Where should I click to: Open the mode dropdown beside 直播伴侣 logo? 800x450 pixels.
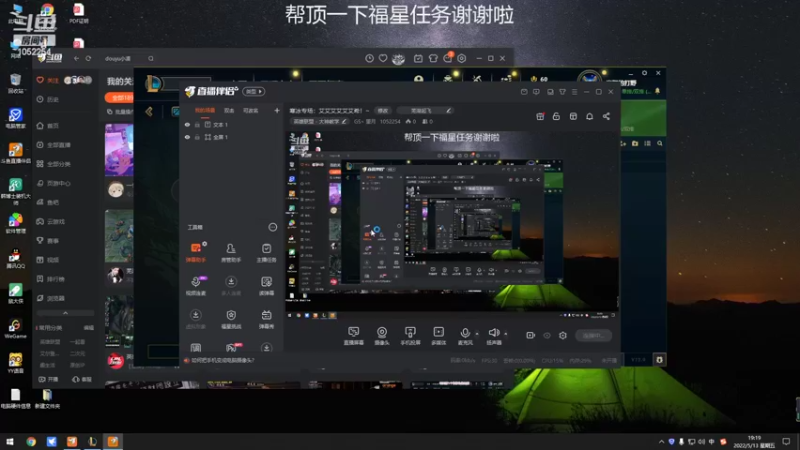[254, 91]
